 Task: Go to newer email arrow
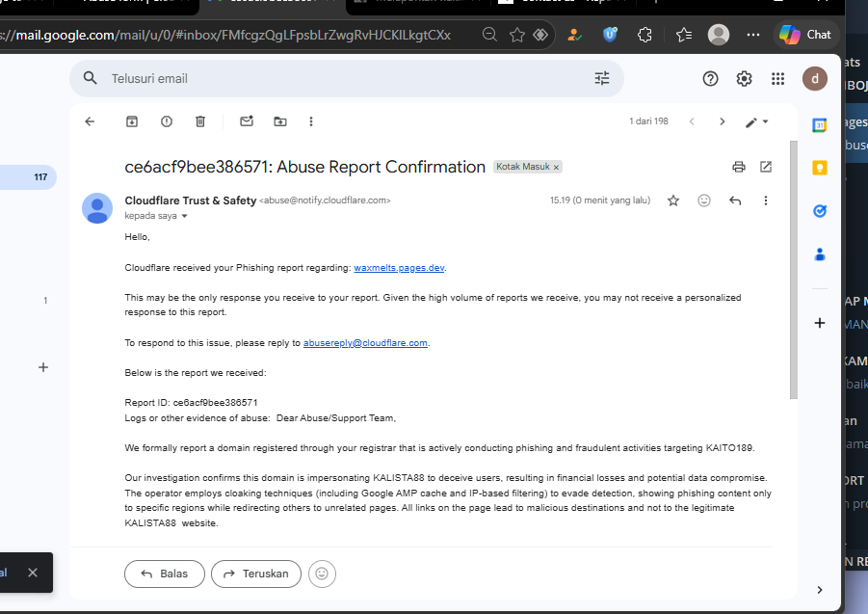pos(692,121)
